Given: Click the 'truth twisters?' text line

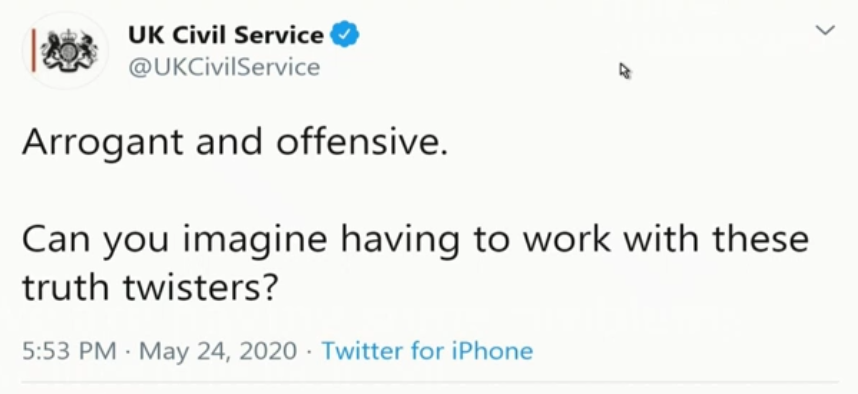Looking at the screenshot, I should coord(150,287).
